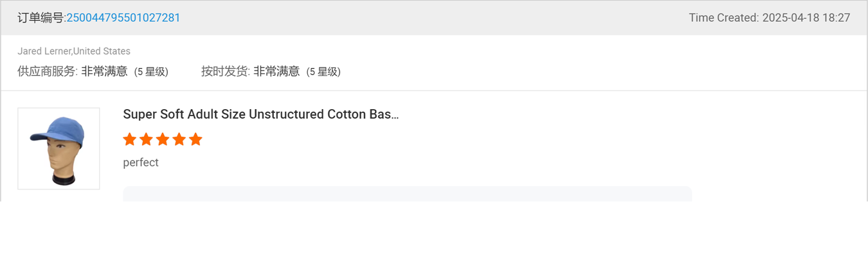Click the fifth orange rating star

pyautogui.click(x=195, y=139)
